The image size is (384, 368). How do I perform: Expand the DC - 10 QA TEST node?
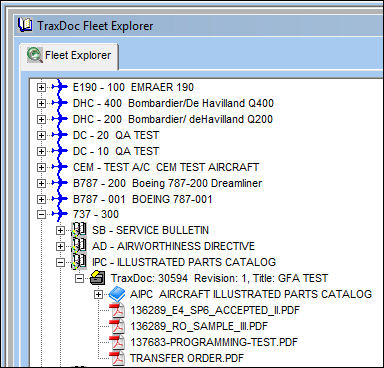coord(41,151)
